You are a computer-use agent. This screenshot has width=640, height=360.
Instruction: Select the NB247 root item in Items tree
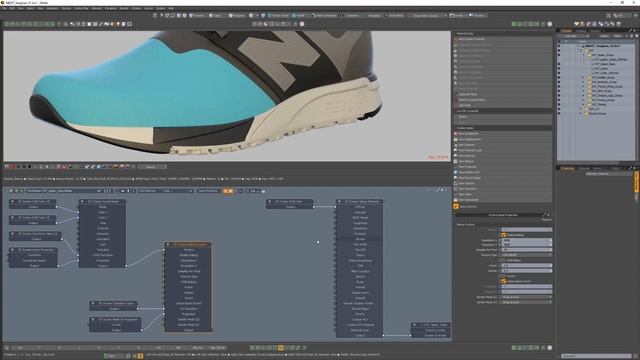(603, 46)
